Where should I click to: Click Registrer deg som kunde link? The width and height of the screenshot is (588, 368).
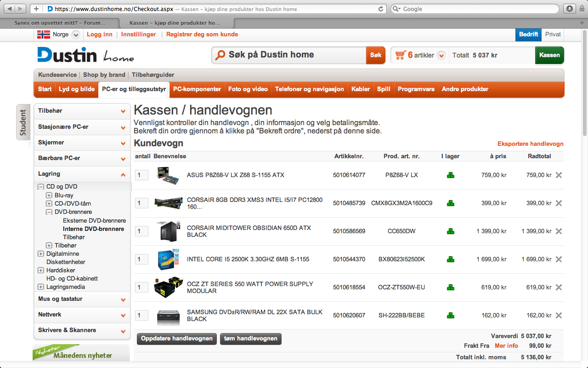point(202,34)
